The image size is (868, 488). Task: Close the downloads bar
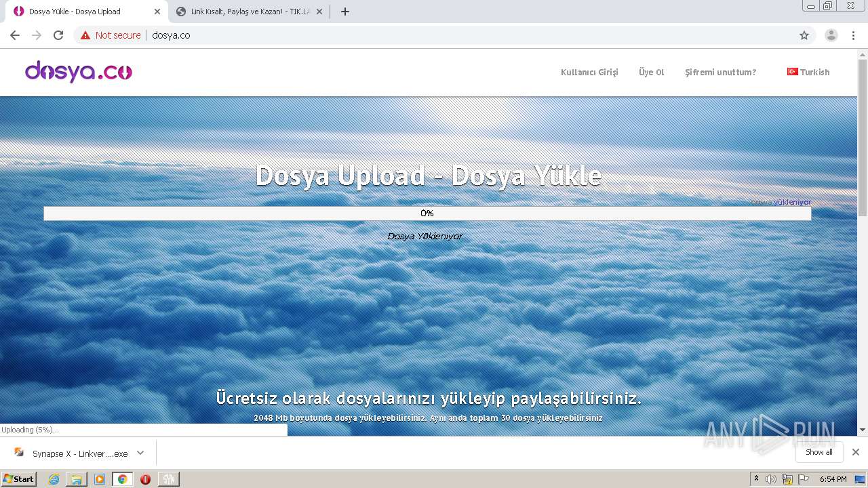856,452
